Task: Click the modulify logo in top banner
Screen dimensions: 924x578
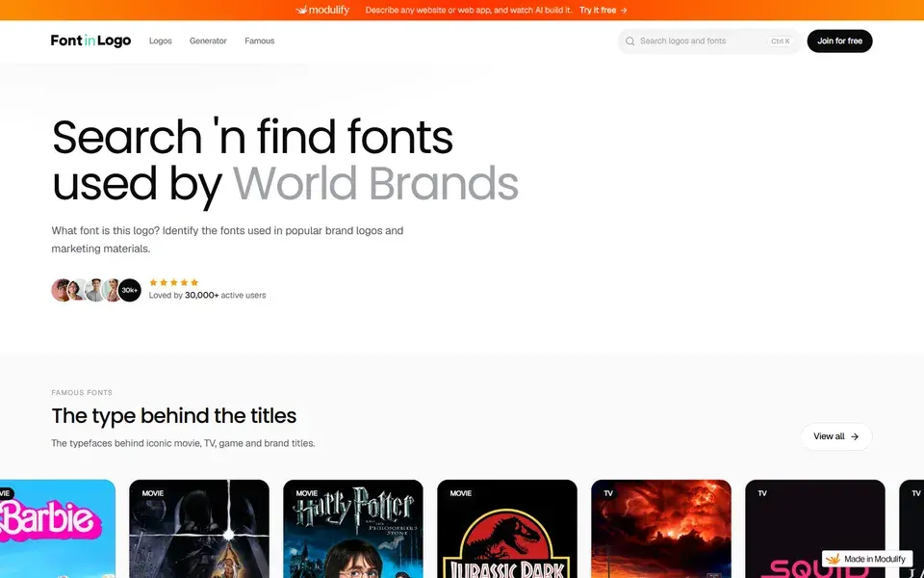Action: pyautogui.click(x=322, y=10)
